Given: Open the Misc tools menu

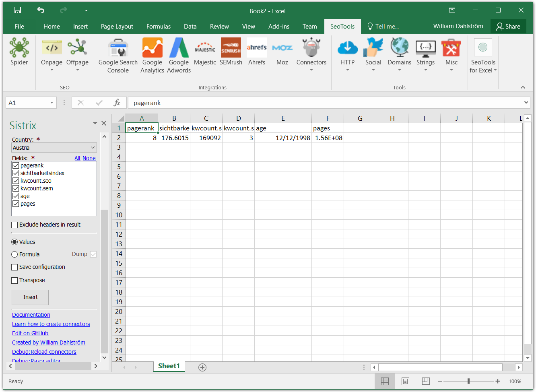Looking at the screenshot, I should [x=451, y=55].
